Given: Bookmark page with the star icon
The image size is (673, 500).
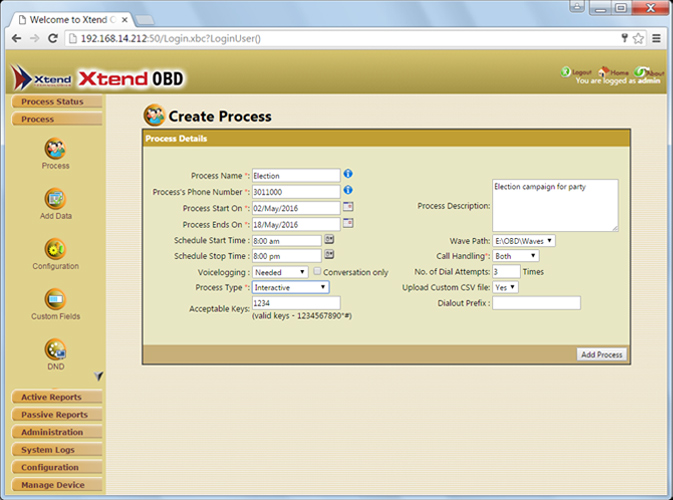Looking at the screenshot, I should 638,39.
